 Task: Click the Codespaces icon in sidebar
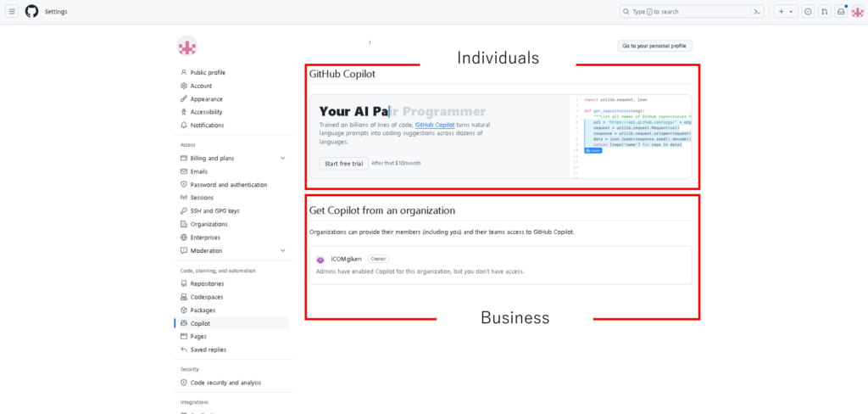pyautogui.click(x=184, y=297)
